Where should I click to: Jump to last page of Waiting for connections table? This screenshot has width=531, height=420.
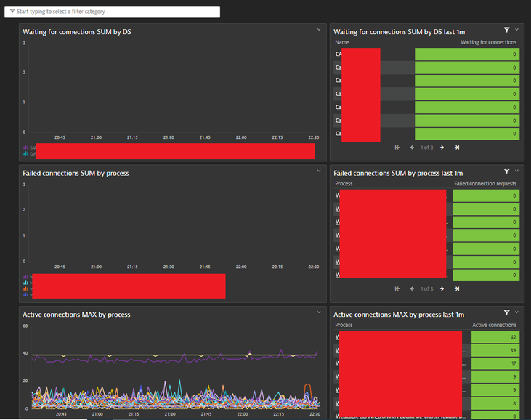pyautogui.click(x=457, y=147)
